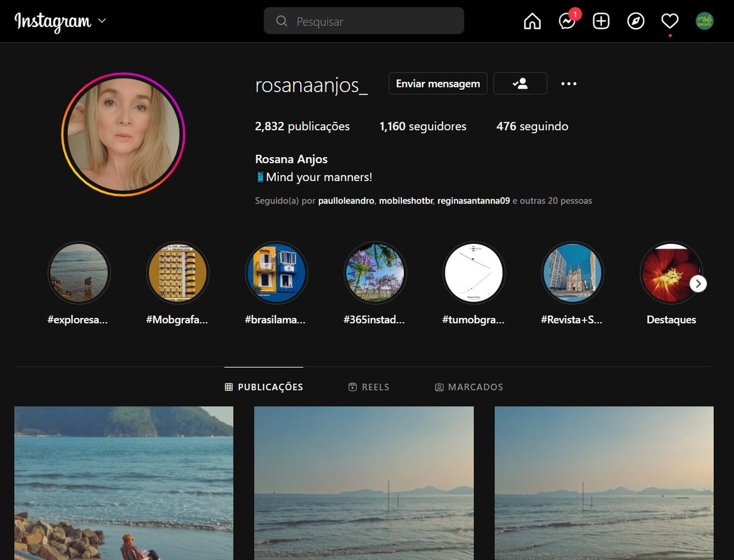The height and width of the screenshot is (560, 734).
Task: Click the Enviar mensagem button
Action: tap(437, 83)
